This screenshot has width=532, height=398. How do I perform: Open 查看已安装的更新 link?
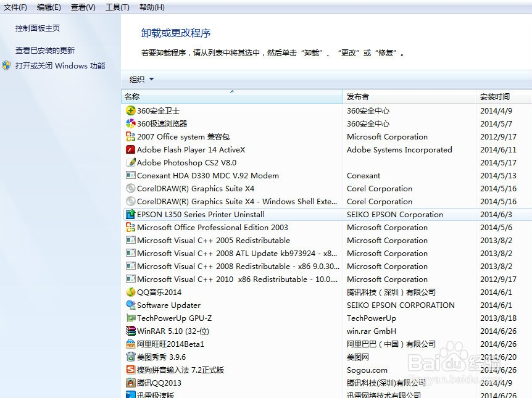coord(45,50)
